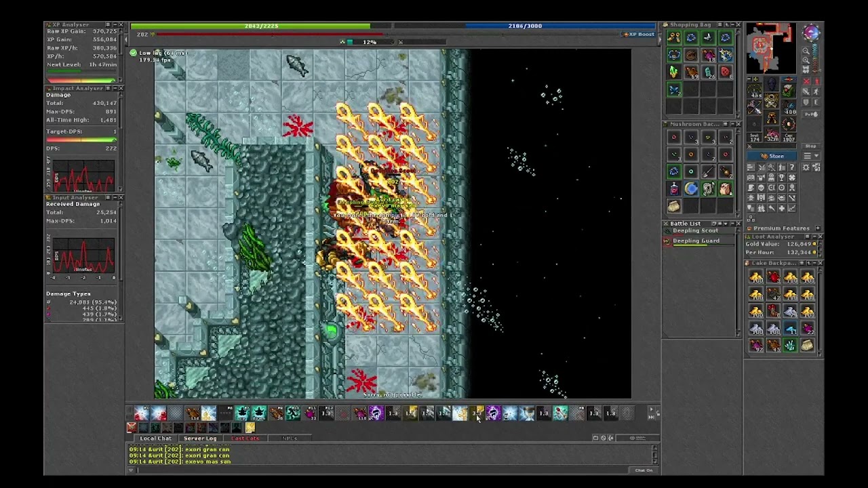This screenshot has height=488, width=868.
Task: Select Deepling Guard in Battle List
Action: [x=696, y=241]
